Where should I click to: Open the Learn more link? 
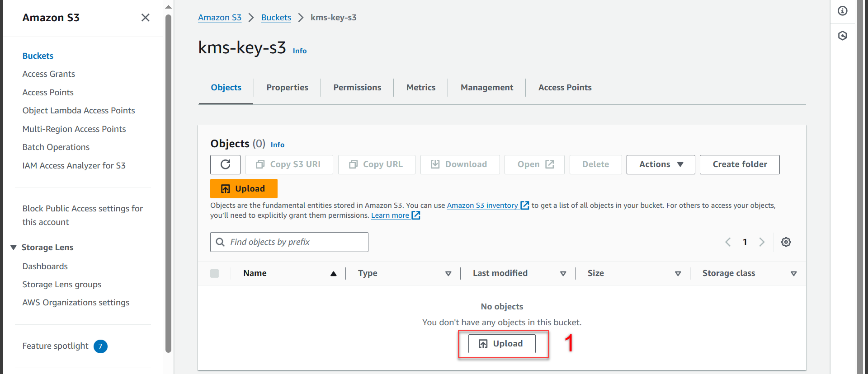coord(390,215)
